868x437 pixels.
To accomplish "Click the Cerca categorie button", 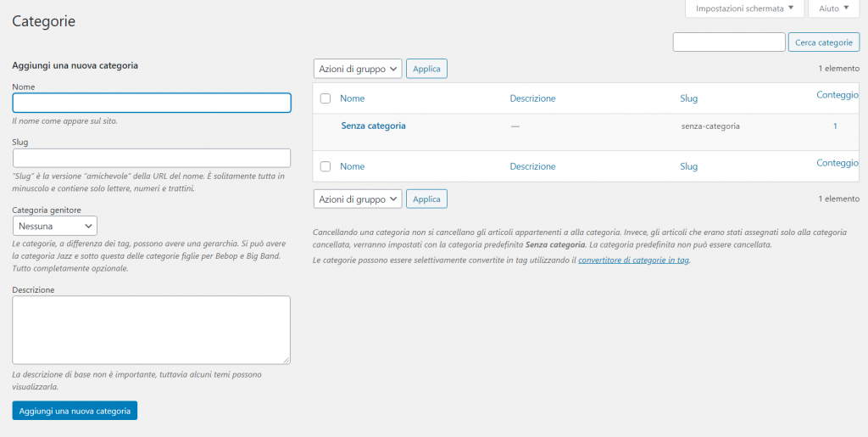I will pos(823,42).
